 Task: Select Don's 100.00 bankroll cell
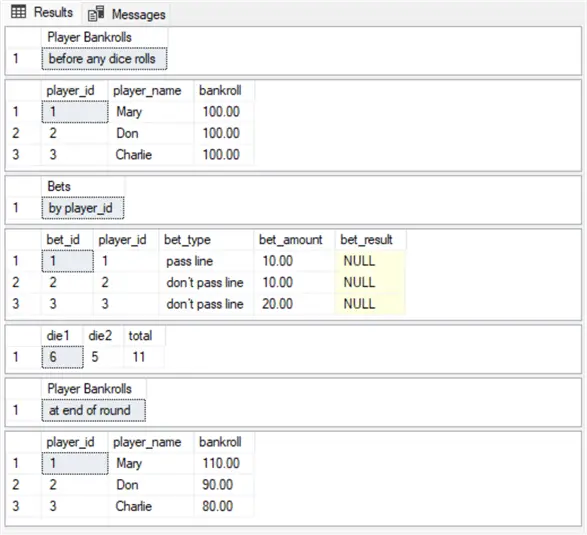point(224,133)
